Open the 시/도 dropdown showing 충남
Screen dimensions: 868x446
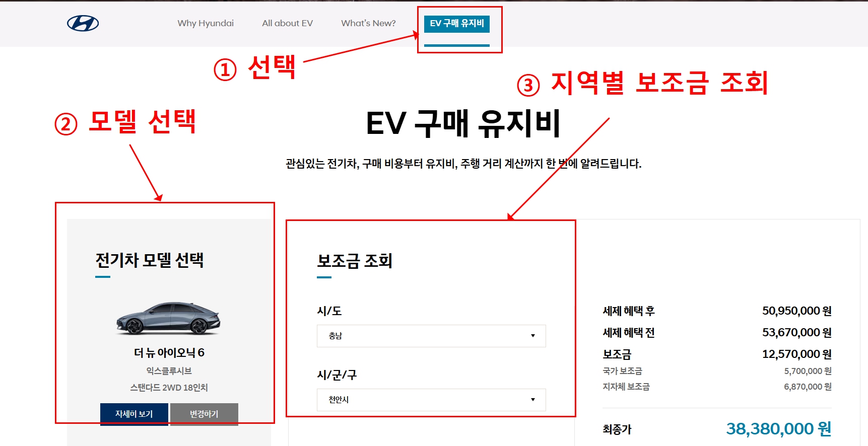coord(431,336)
